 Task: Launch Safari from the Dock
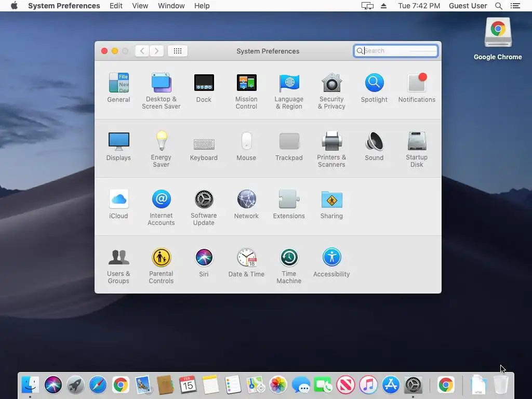[98, 385]
